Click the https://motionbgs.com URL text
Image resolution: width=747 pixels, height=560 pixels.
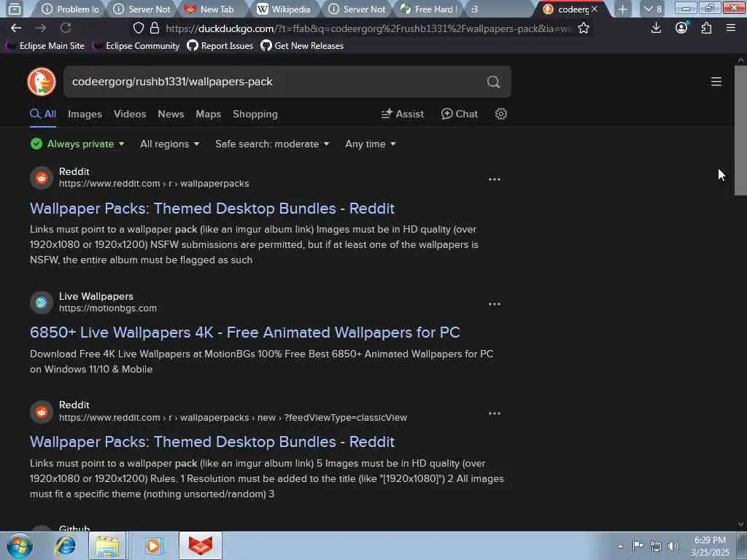(x=108, y=308)
